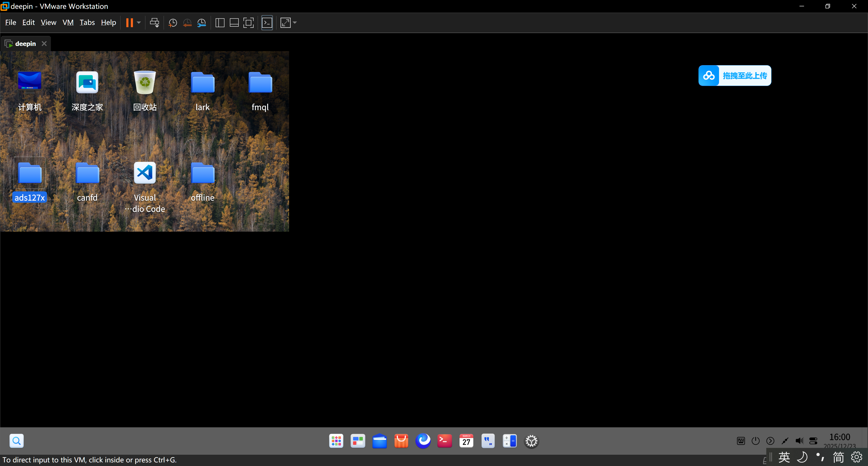Open the power options dropdown arrow

tap(139, 23)
